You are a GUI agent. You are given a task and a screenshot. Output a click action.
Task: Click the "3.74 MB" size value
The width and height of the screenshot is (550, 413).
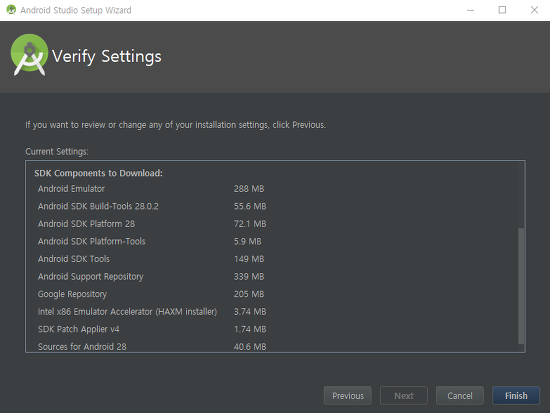pyautogui.click(x=250, y=312)
